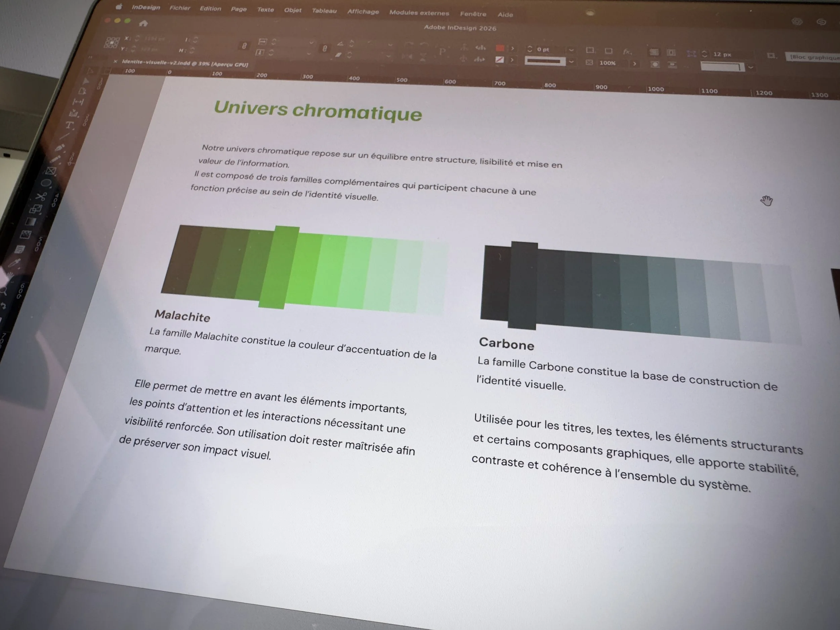Select the Zoom magnifier tool
This screenshot has height=630, width=840.
[4, 291]
